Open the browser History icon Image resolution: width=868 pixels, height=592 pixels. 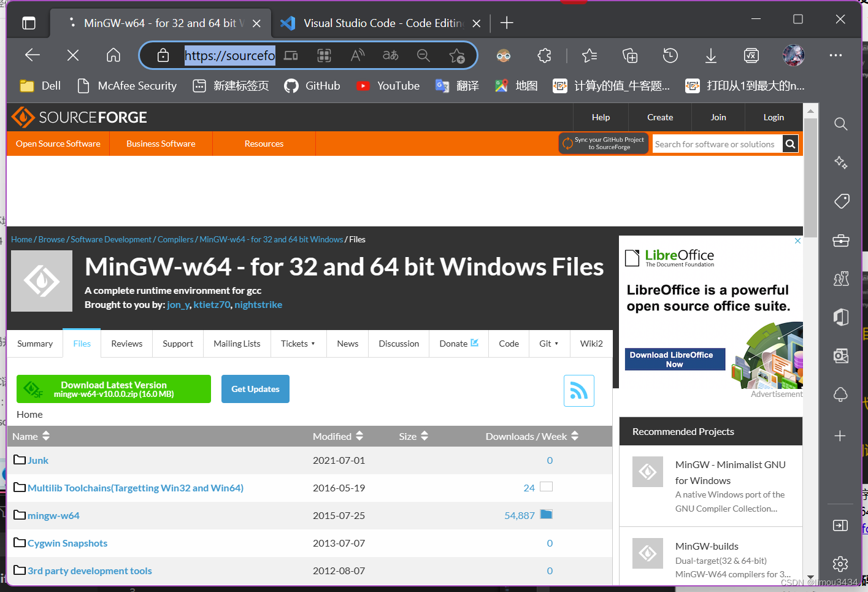(x=670, y=56)
